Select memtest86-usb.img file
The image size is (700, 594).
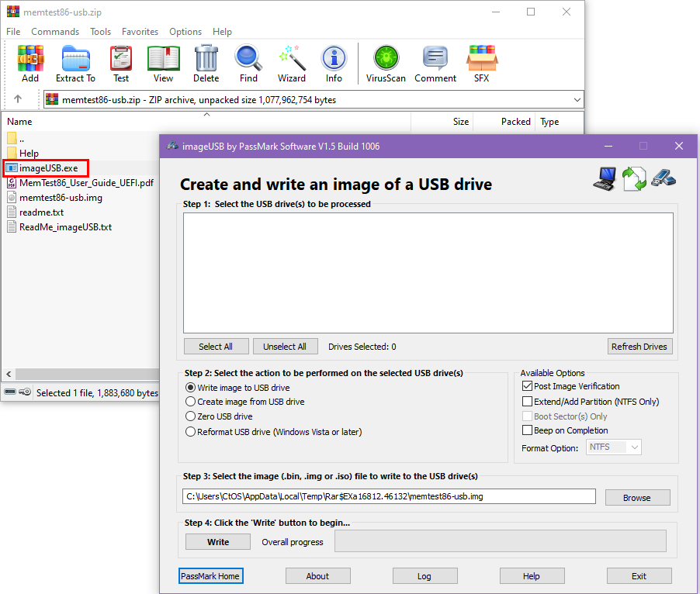point(55,198)
